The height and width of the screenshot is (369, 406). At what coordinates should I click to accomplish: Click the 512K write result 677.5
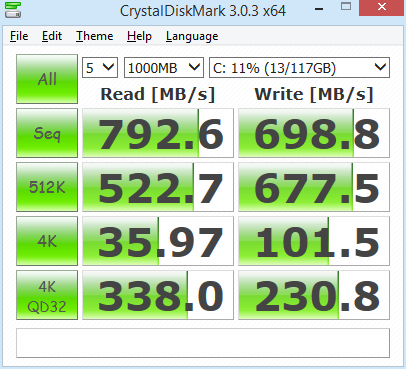[x=314, y=187]
